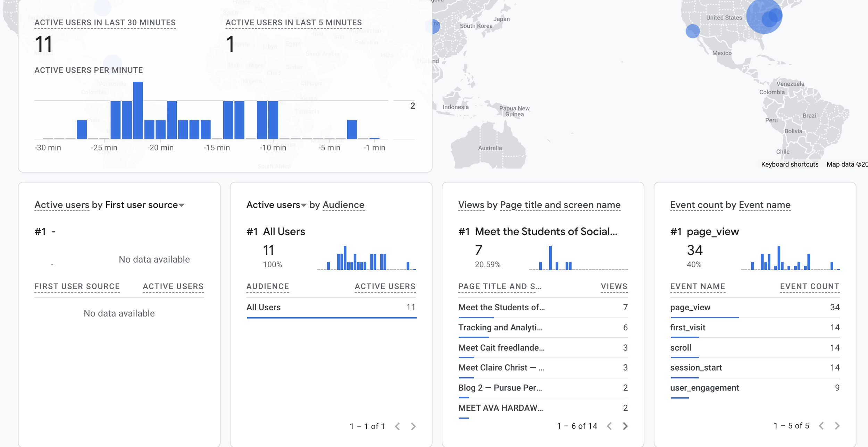Click Active Users in Last 30 Minutes label
Viewport: 868px width, 447px height.
[x=105, y=23]
